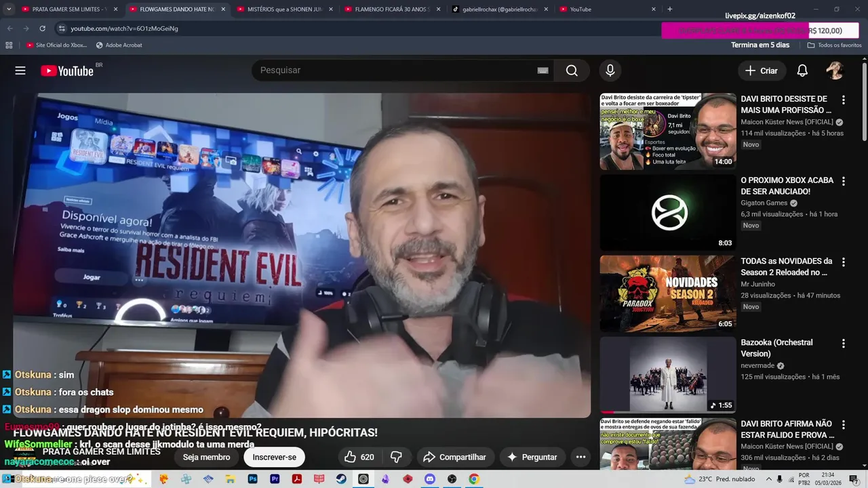Screen dimensions: 868x488
Task: Open nevermade channel link
Action: click(758, 365)
